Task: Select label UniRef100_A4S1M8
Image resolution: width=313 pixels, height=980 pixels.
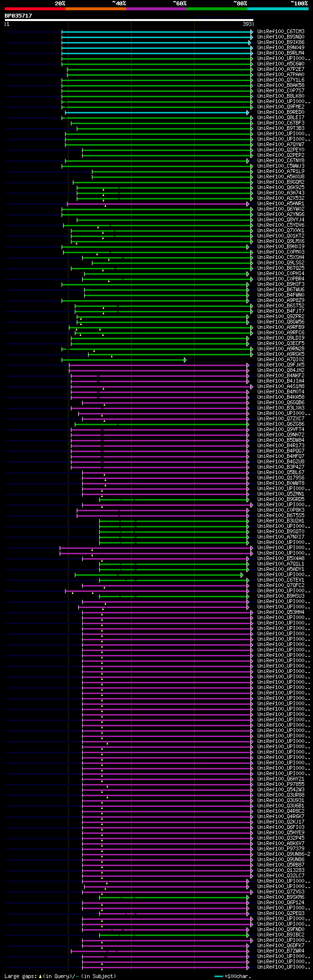Action: pos(281,386)
